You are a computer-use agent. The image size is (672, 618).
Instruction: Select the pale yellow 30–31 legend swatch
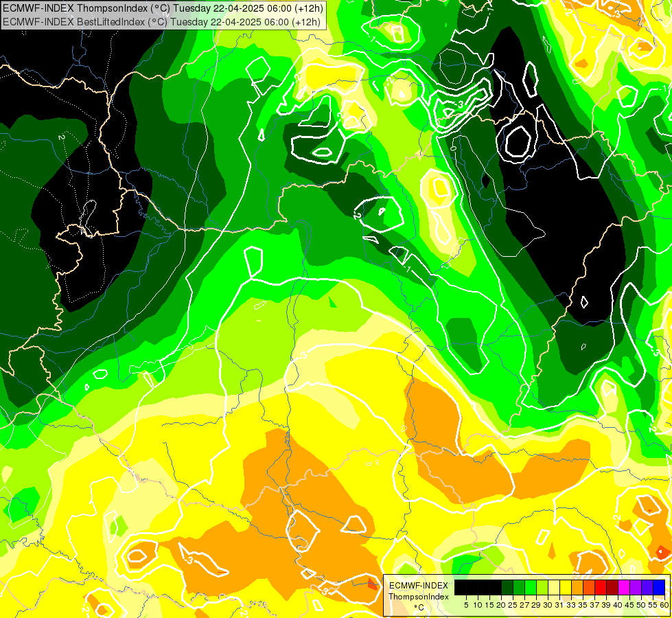(x=554, y=588)
